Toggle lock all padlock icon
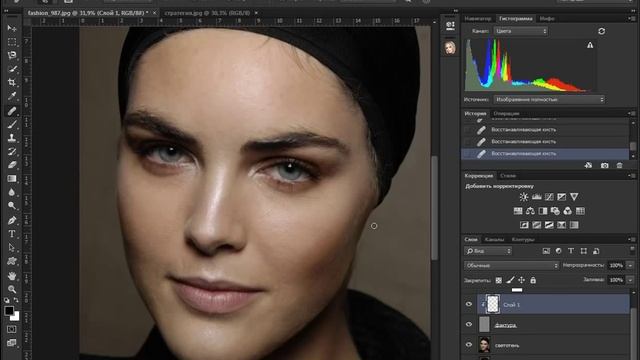 [533, 280]
